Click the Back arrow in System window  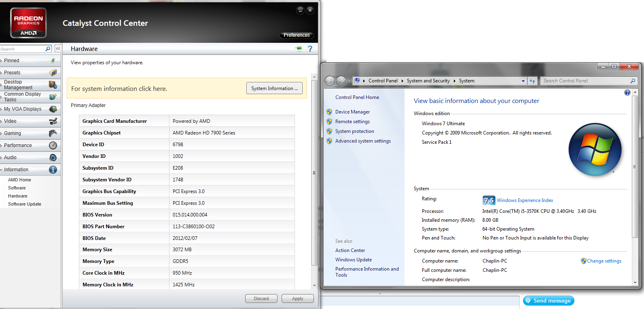330,81
